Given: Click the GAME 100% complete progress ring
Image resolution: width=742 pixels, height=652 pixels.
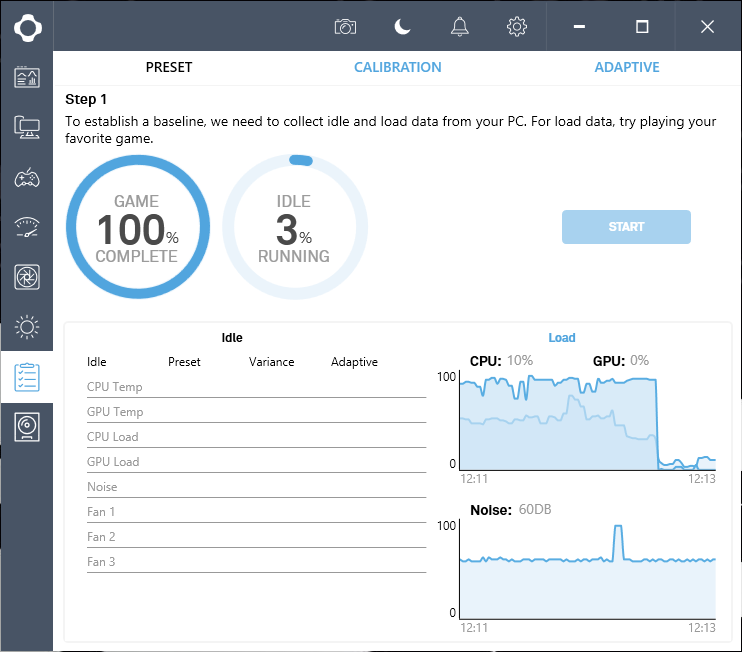Looking at the screenshot, I should (x=138, y=227).
